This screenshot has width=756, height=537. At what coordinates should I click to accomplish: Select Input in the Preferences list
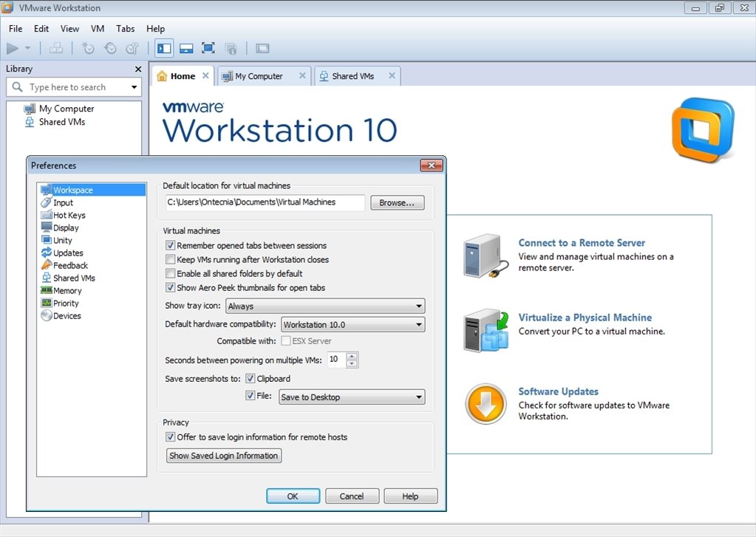pos(57,202)
